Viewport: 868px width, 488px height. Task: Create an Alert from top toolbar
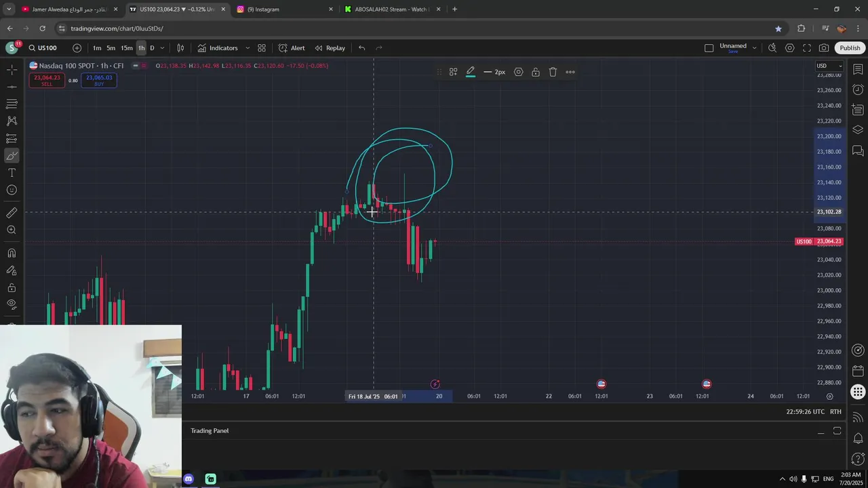[x=292, y=48]
